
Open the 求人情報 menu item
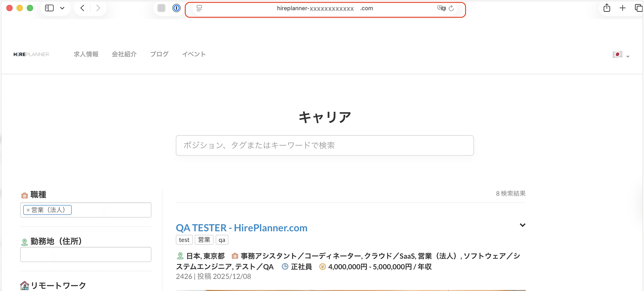click(86, 54)
